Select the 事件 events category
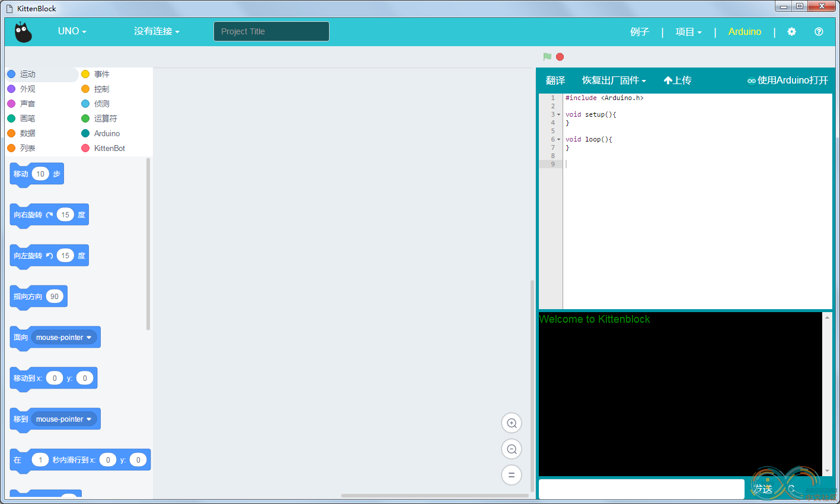Screen dimensions: 840x504 coord(116,74)
